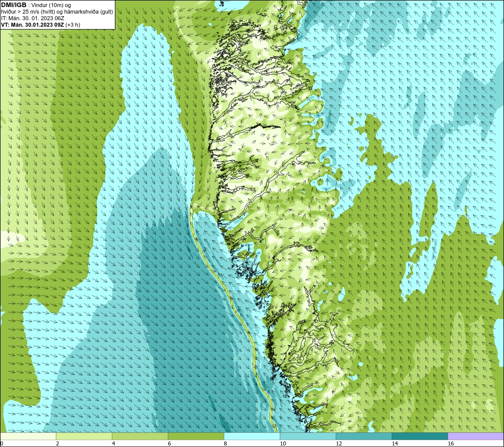The height and width of the screenshot is (447, 504).
Task: Click the DMI/IGB title text
Action: click(x=14, y=5)
